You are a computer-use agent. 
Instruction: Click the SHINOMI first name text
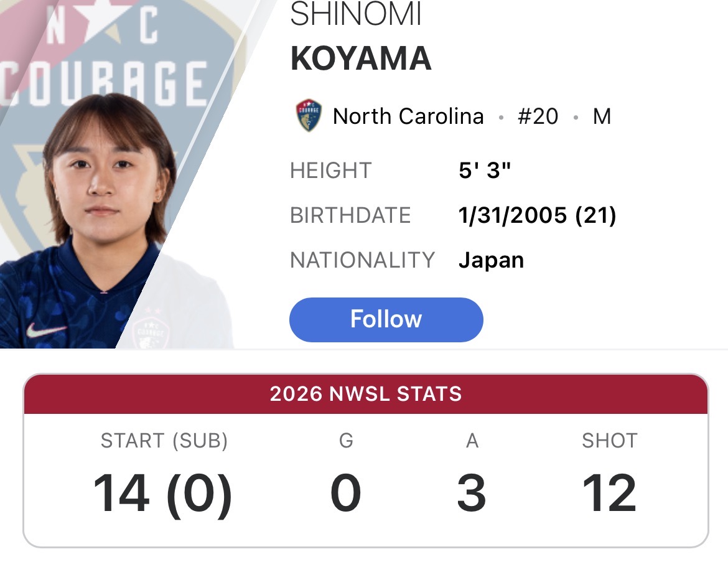(356, 14)
